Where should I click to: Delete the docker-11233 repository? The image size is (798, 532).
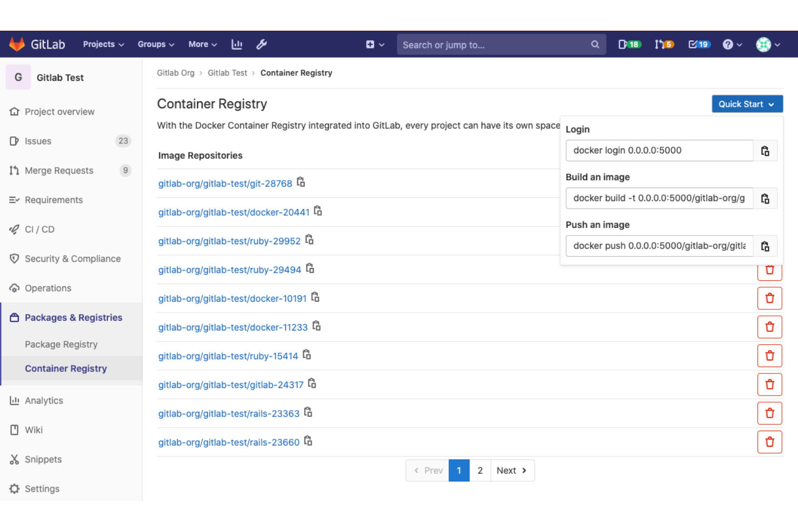click(769, 327)
